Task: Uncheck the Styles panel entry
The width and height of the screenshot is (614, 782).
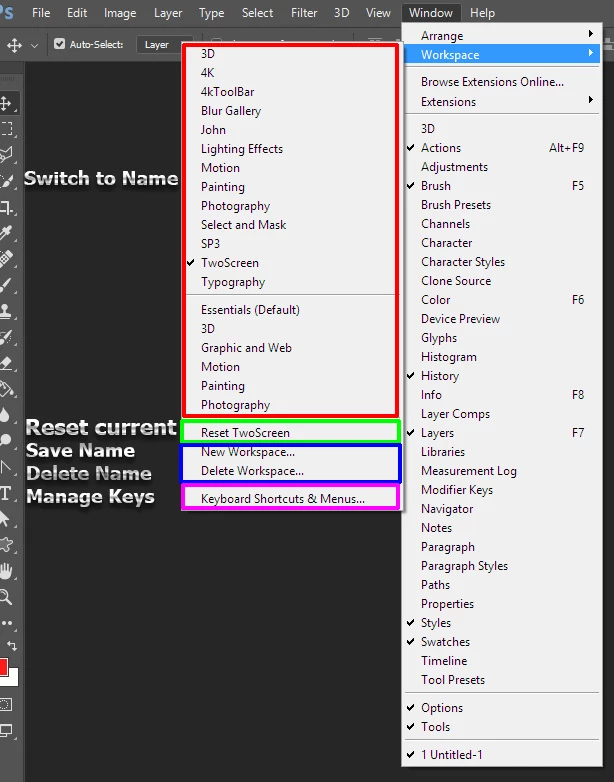Action: pos(502,622)
